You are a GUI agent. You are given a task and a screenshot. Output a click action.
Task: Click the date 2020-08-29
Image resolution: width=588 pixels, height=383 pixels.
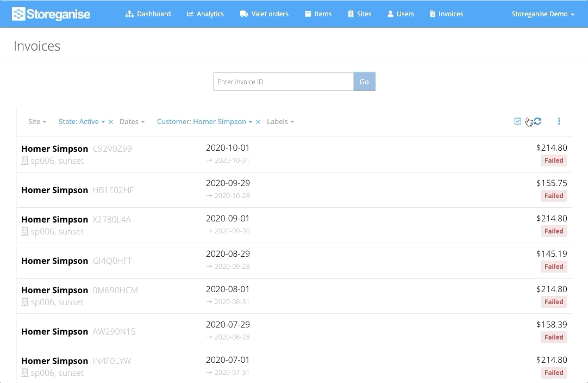click(x=228, y=254)
